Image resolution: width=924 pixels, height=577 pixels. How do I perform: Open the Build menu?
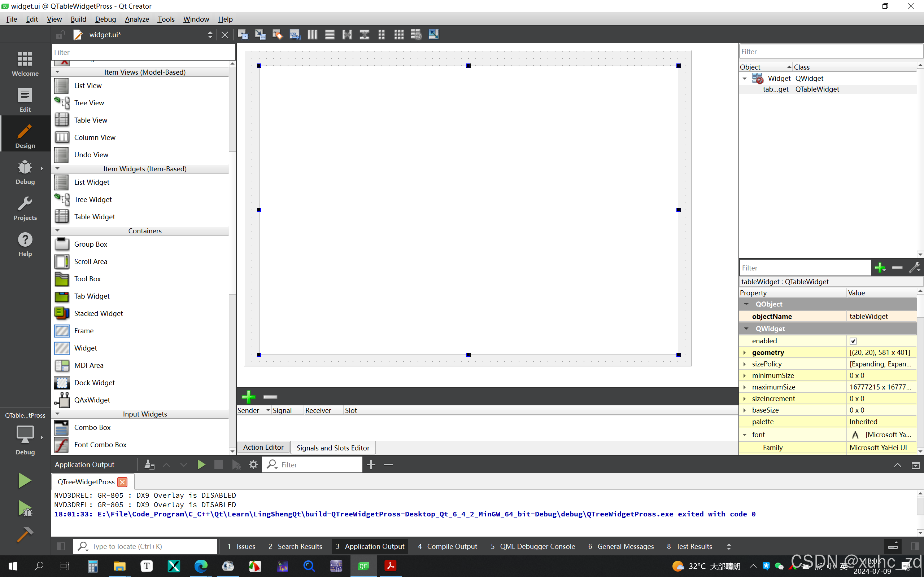78,19
